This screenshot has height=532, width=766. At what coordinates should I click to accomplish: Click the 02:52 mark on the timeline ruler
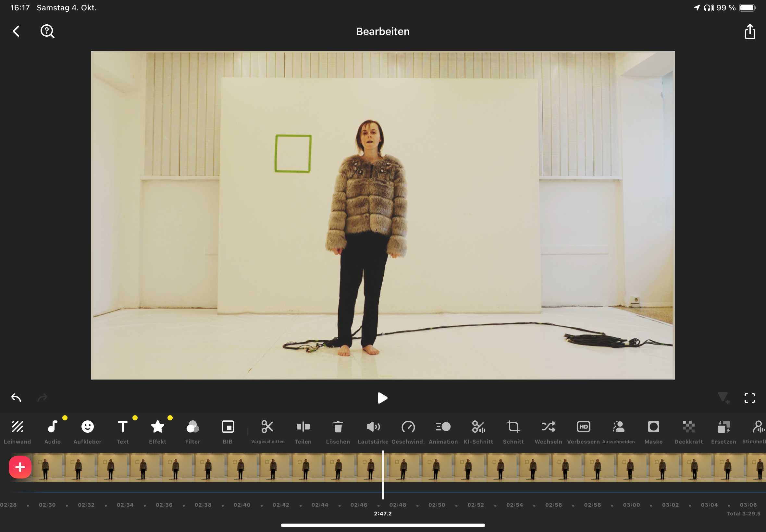[x=476, y=505]
